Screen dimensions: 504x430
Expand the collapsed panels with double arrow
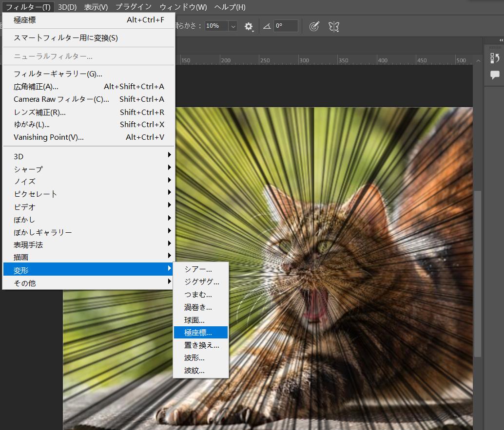501,40
